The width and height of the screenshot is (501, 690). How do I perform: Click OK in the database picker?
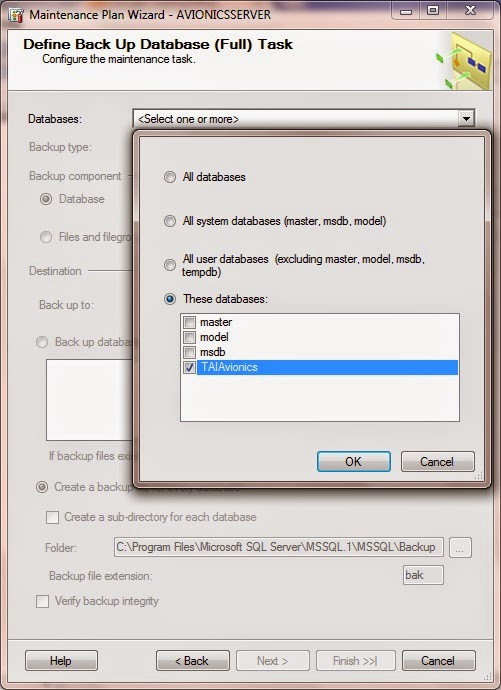[x=354, y=462]
